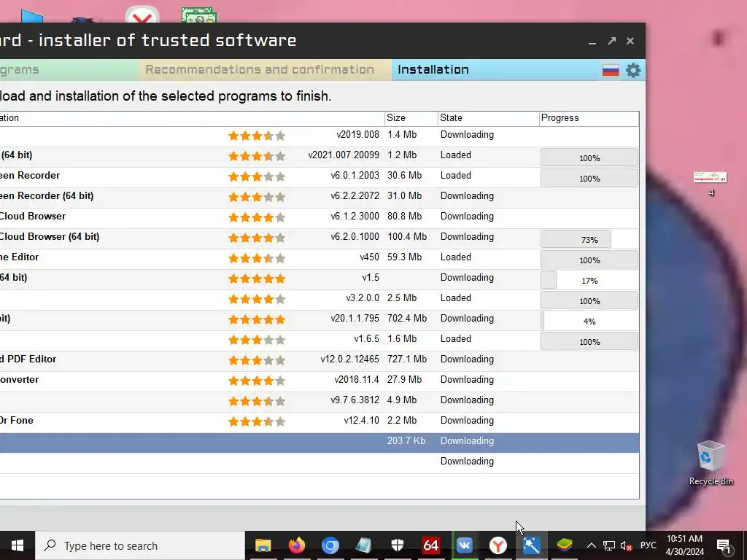Click star rating of Dr Fone row
Screen dimensions: 747x560
pyautogui.click(x=256, y=421)
